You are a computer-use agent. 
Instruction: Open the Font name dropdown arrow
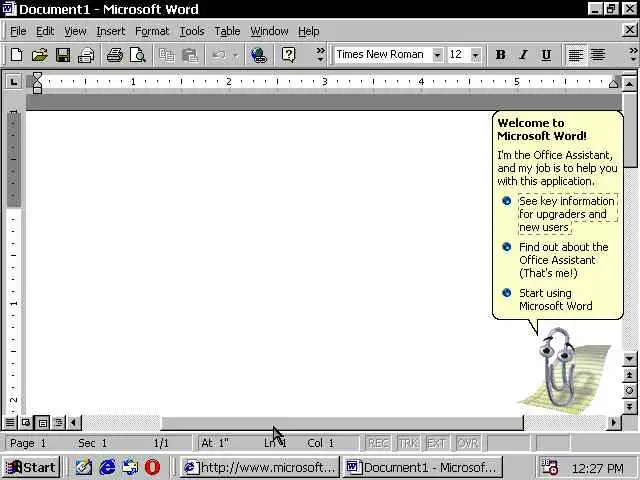point(437,55)
